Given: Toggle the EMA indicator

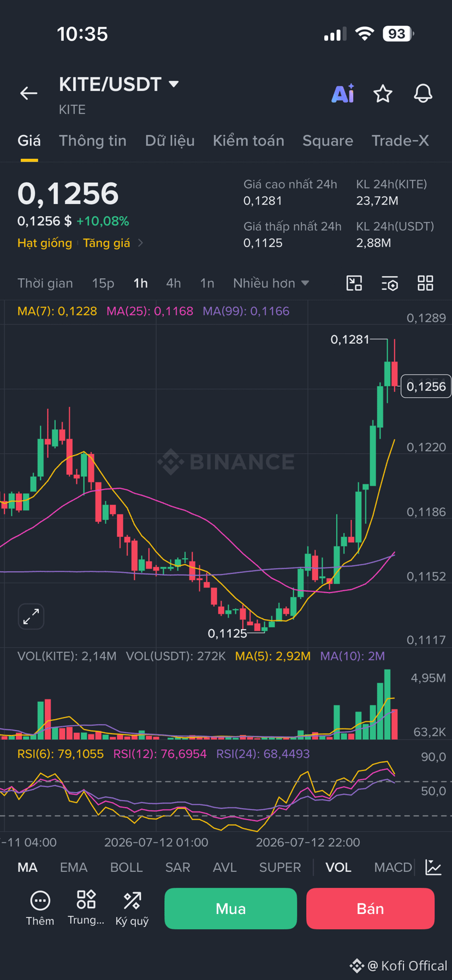Looking at the screenshot, I should tap(74, 867).
